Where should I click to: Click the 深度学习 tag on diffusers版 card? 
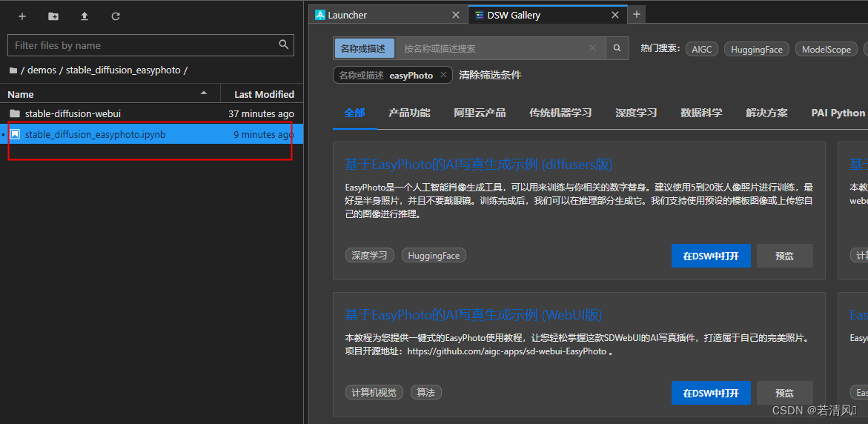coord(370,255)
